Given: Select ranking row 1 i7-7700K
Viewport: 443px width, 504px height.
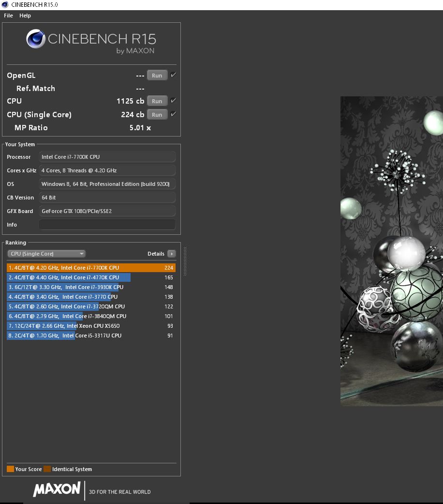Looking at the screenshot, I should pos(91,268).
